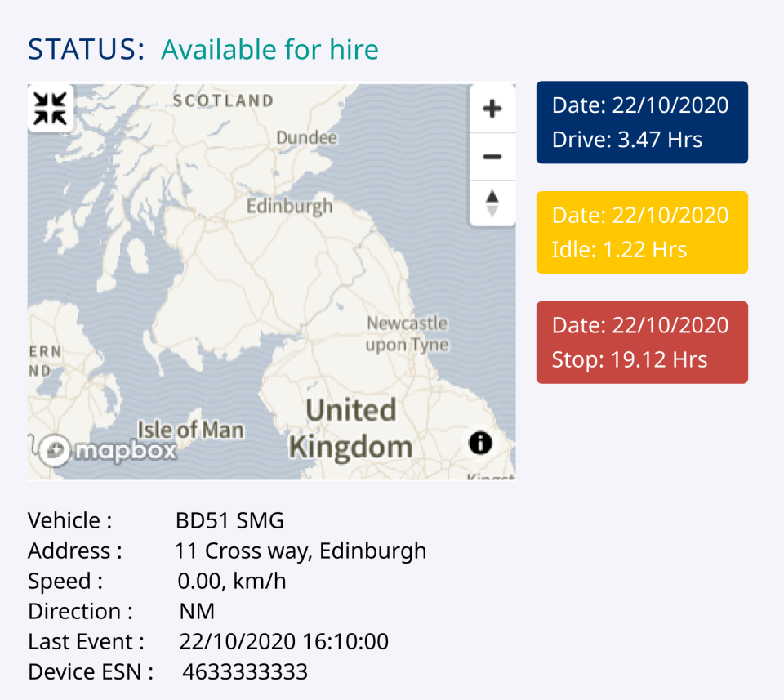
Task: Click speed value '0.00, km/h'
Action: [232, 581]
